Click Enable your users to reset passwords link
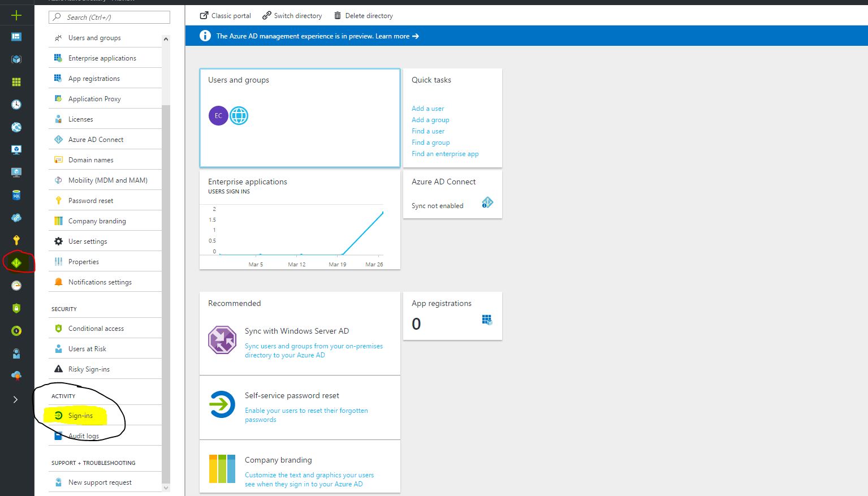The height and width of the screenshot is (496, 868). [306, 415]
